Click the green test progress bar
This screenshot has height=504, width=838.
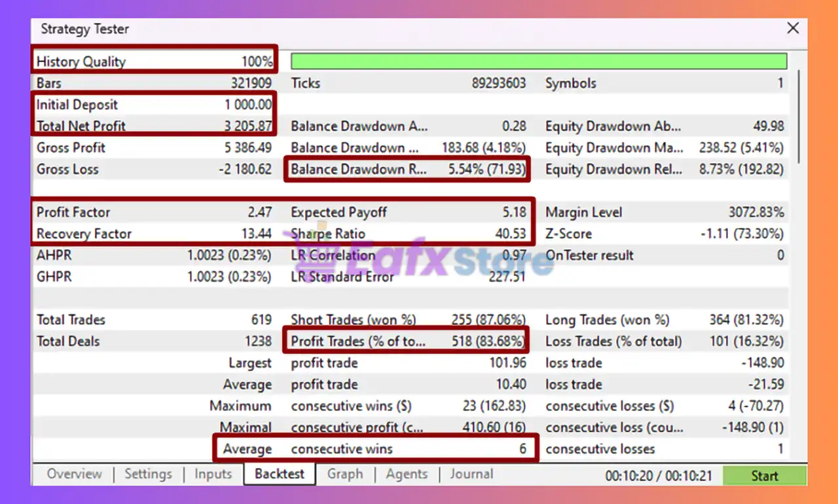point(538,62)
